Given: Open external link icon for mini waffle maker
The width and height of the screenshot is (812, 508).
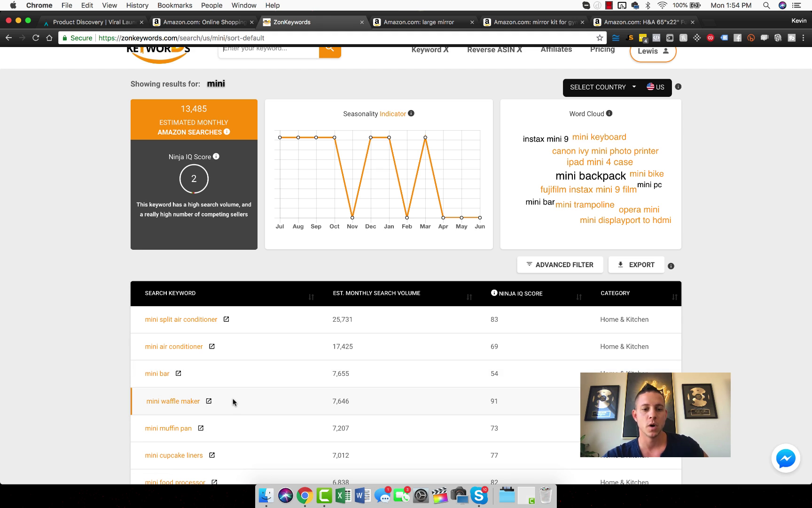Looking at the screenshot, I should (x=209, y=401).
